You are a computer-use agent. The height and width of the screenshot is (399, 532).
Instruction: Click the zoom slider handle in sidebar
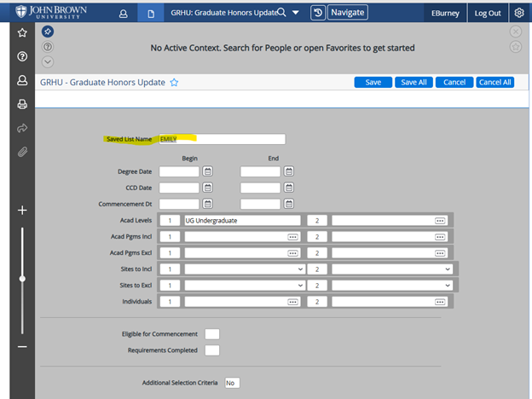22,279
